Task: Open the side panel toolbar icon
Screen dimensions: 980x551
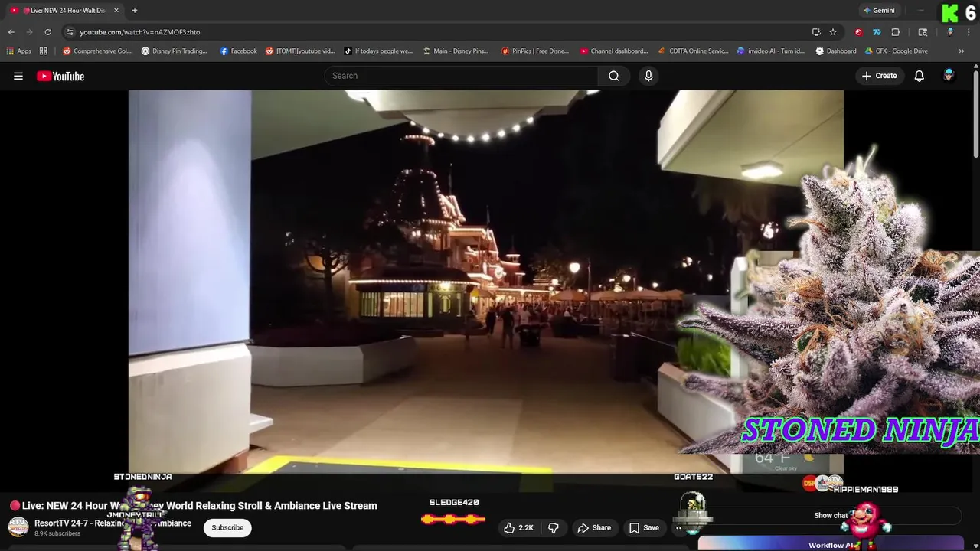Action: coord(923,32)
